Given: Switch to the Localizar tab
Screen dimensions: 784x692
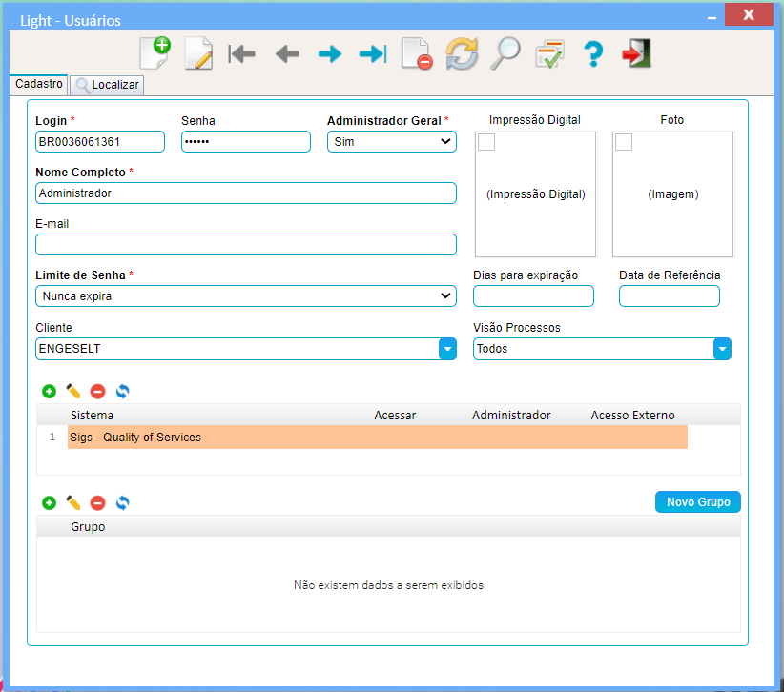Looking at the screenshot, I should 108,85.
